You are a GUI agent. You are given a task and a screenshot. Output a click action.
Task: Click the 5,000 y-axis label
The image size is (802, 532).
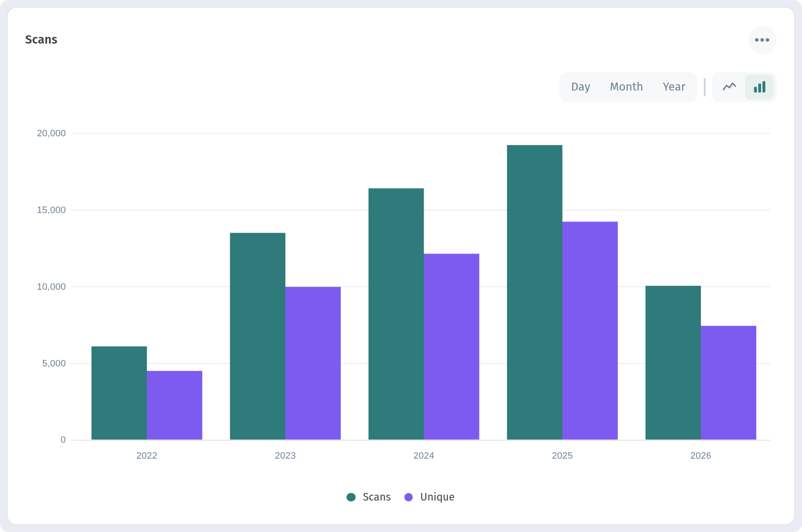tap(54, 363)
